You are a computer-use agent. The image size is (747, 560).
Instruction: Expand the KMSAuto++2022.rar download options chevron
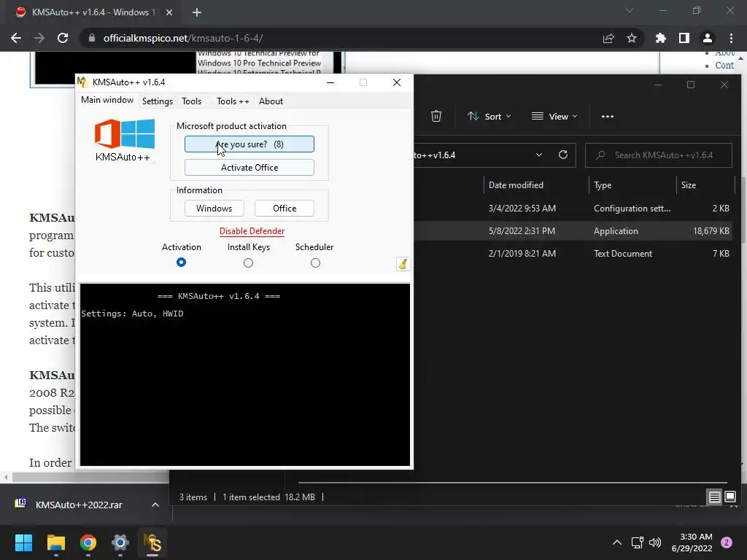click(x=155, y=505)
